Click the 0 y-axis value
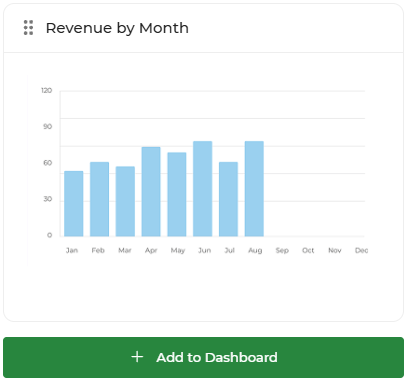The width and height of the screenshot is (408, 381). tap(50, 235)
